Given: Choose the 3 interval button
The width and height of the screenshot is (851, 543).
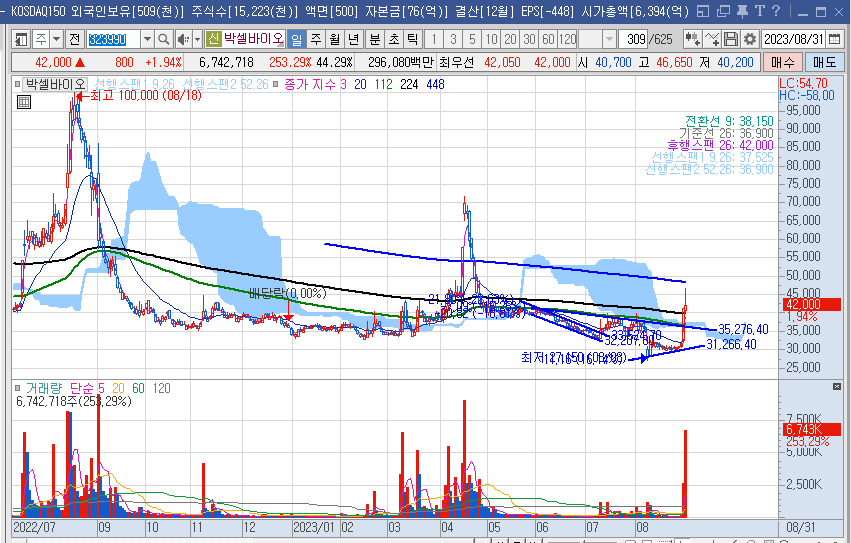Looking at the screenshot, I should (453, 39).
